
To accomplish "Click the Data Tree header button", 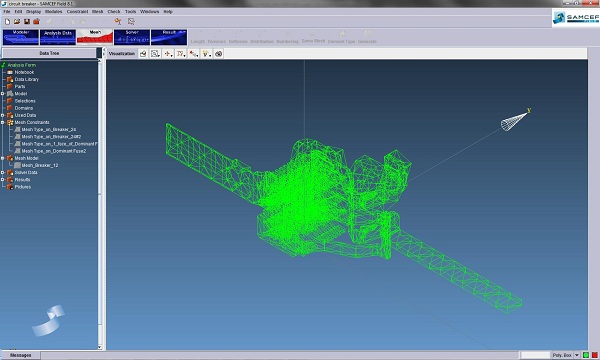I will click(x=49, y=53).
